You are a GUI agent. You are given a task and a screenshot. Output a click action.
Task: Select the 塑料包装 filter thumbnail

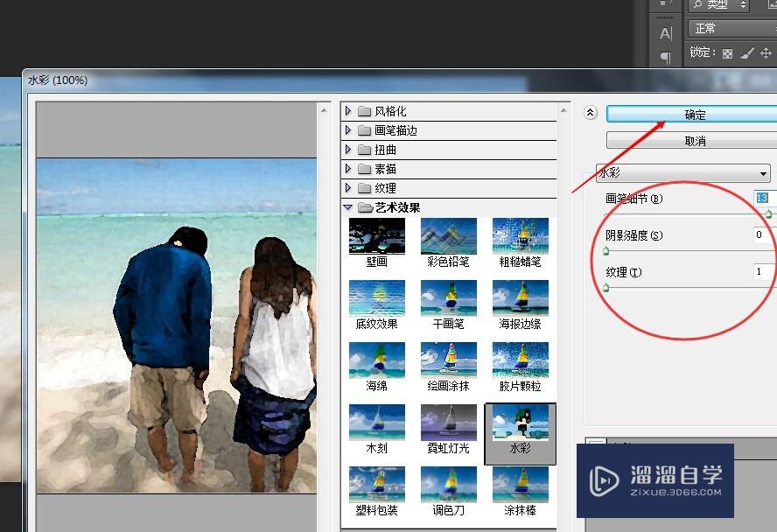tap(376, 485)
